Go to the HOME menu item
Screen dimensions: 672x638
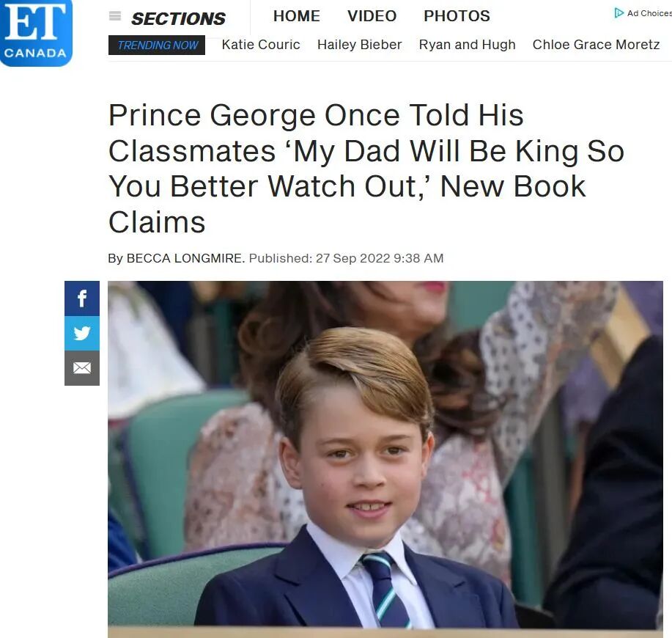(x=297, y=16)
